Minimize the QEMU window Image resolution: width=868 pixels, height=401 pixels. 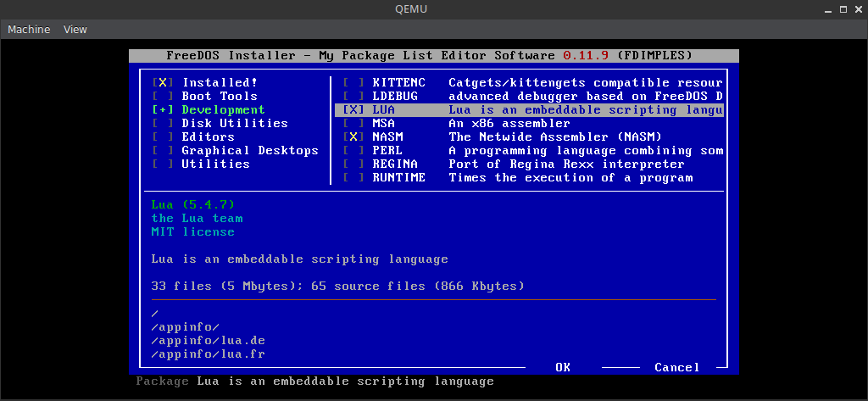tap(829, 9)
